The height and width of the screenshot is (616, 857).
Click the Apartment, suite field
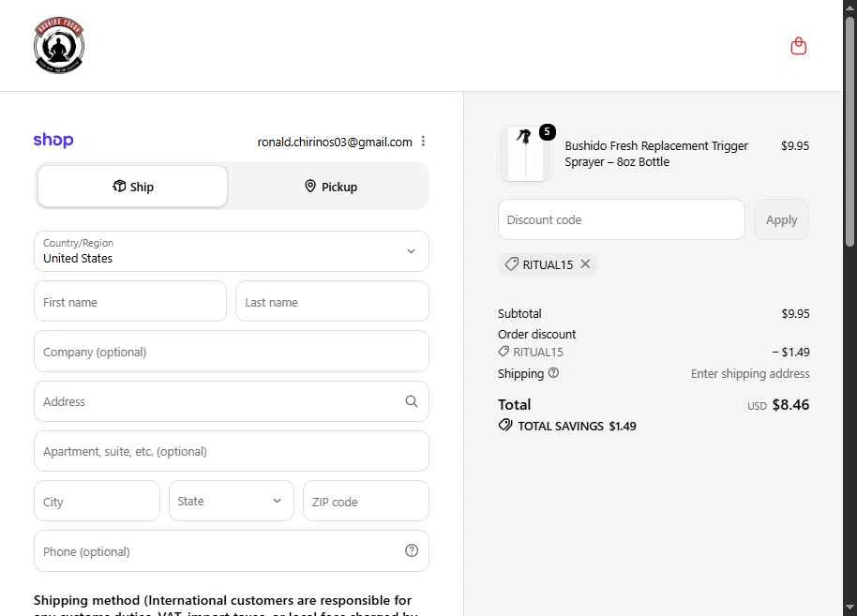pos(232,451)
